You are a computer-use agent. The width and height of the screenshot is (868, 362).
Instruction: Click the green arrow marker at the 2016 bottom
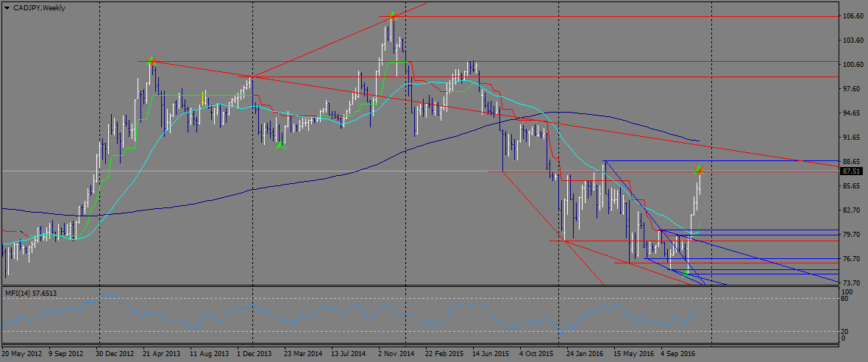(x=687, y=273)
